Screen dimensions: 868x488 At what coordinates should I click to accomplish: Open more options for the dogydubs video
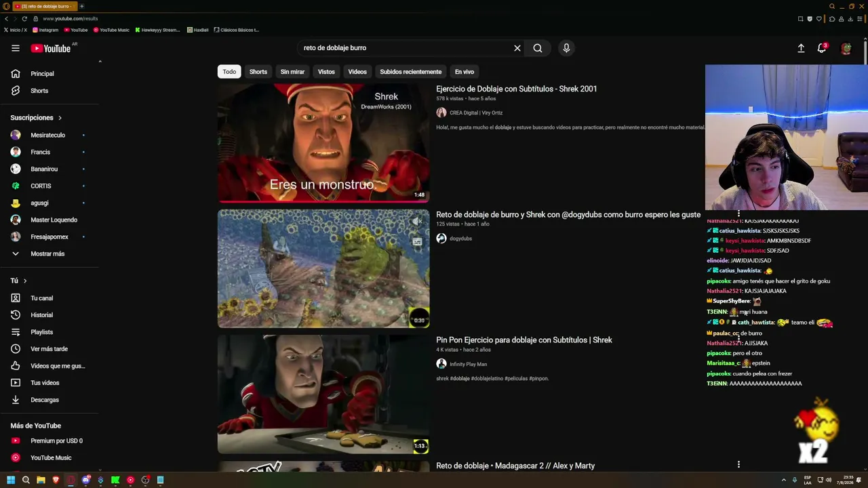[738, 214]
